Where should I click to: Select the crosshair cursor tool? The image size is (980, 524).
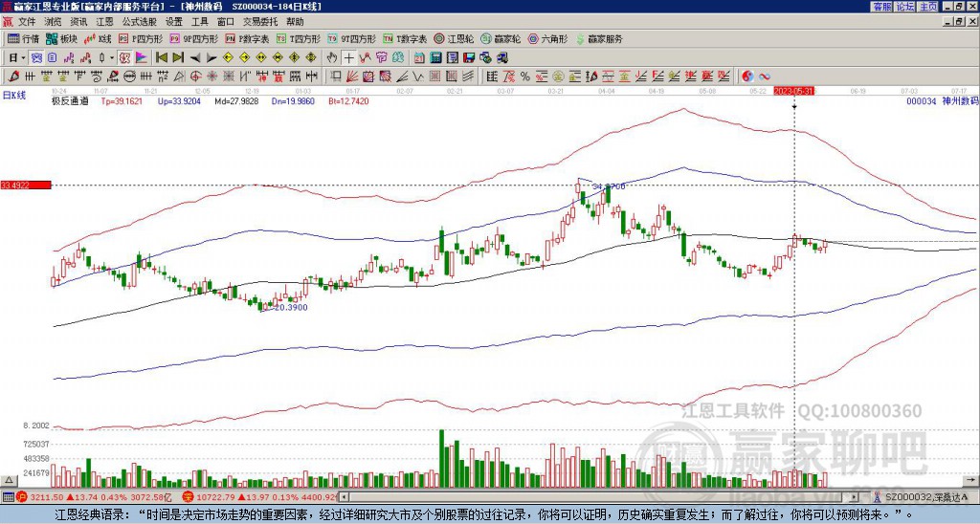click(348, 58)
